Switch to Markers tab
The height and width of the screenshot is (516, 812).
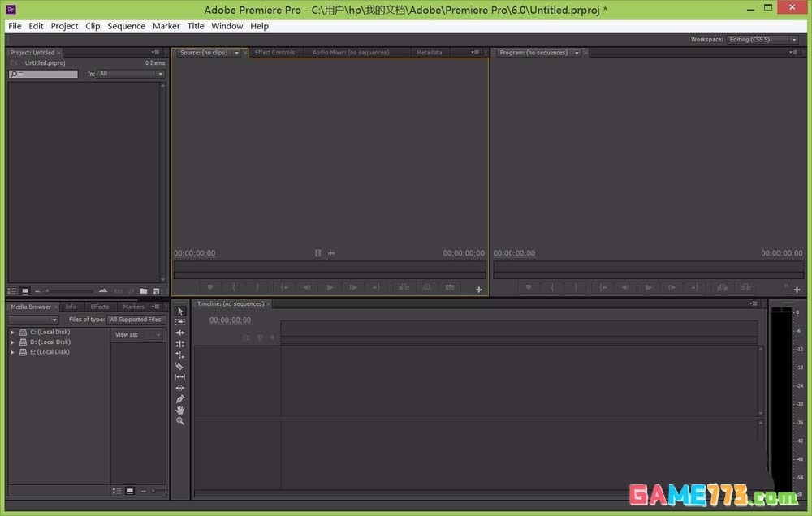pyautogui.click(x=134, y=307)
